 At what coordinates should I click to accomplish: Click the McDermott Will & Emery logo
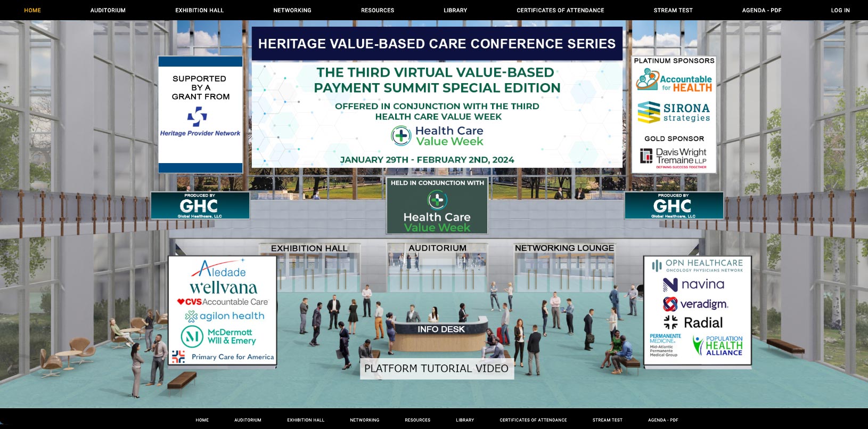[x=219, y=336]
